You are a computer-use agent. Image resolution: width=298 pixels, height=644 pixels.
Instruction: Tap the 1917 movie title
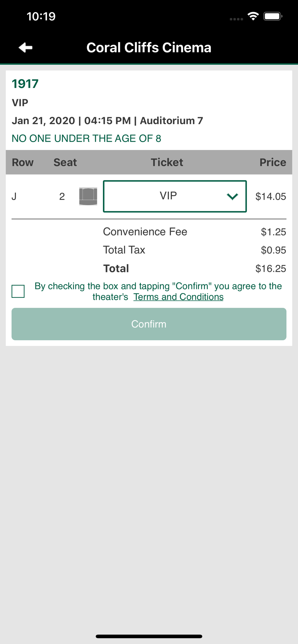pyautogui.click(x=25, y=84)
